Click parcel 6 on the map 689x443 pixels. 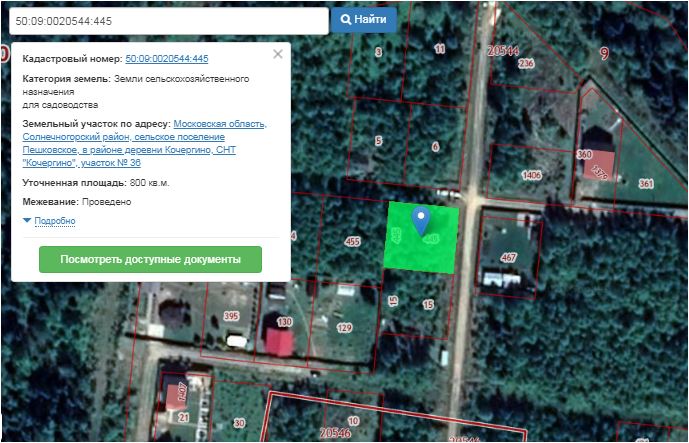(435, 147)
